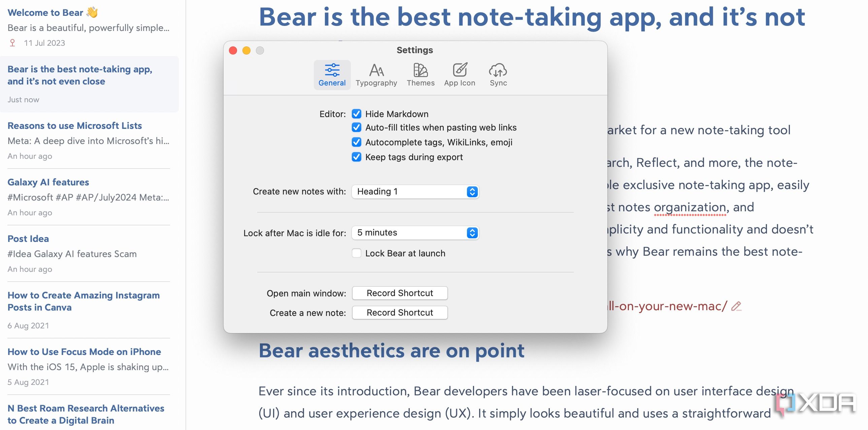Open the Lock after idle time dropdown
The width and height of the screenshot is (868, 430).
[415, 233]
